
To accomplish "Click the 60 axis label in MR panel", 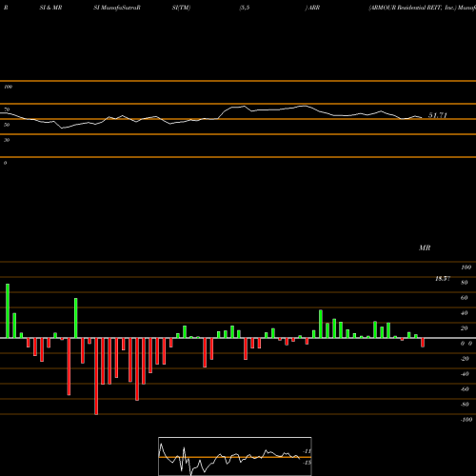I will 465,298.
